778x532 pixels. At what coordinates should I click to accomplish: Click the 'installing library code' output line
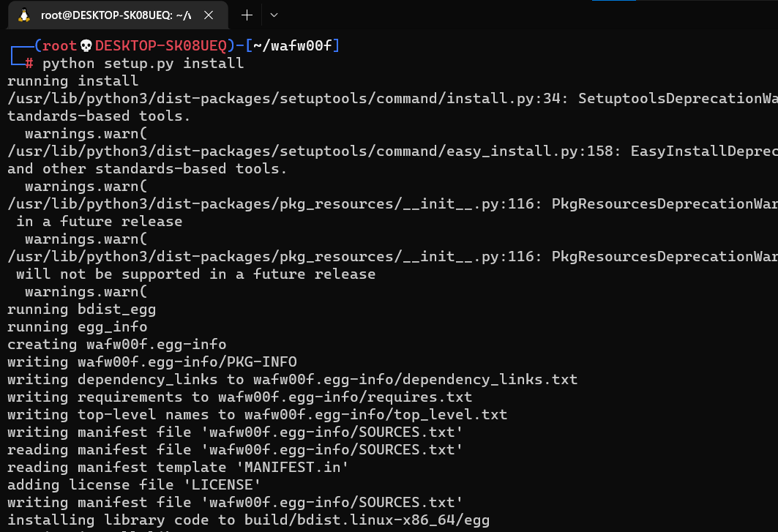tap(248, 520)
